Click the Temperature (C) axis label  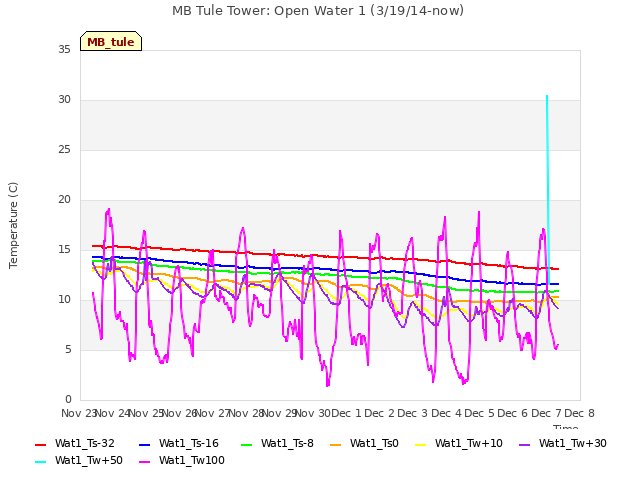[13, 225]
